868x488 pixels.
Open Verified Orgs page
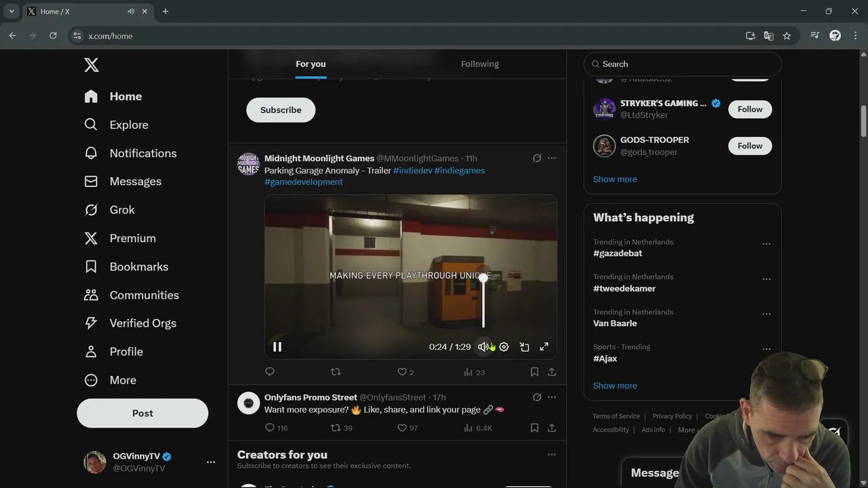pos(130,323)
